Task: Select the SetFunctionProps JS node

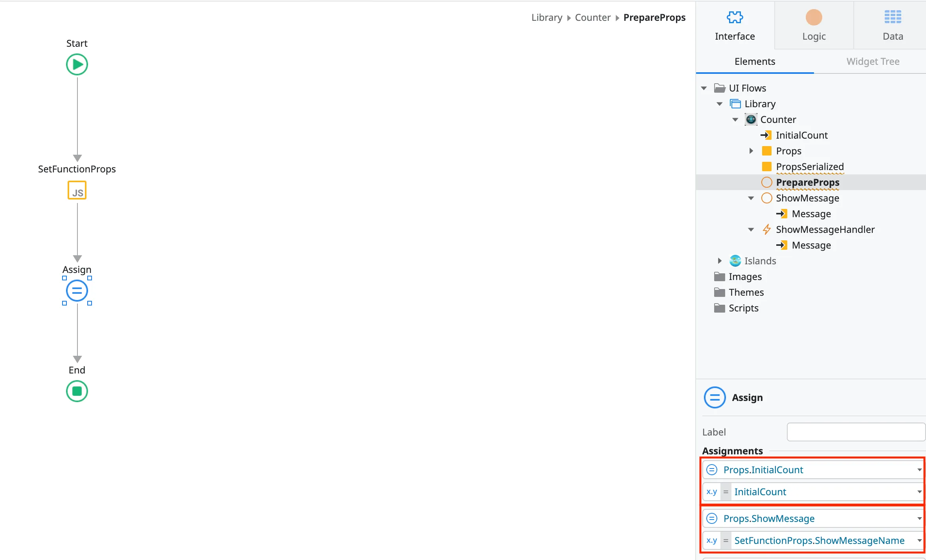Action: (77, 190)
